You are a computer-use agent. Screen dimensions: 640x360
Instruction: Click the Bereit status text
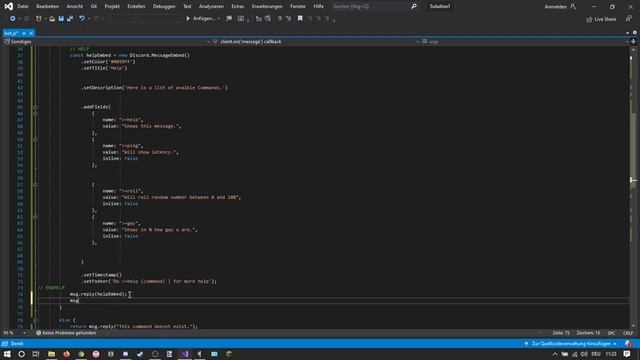click(17, 344)
